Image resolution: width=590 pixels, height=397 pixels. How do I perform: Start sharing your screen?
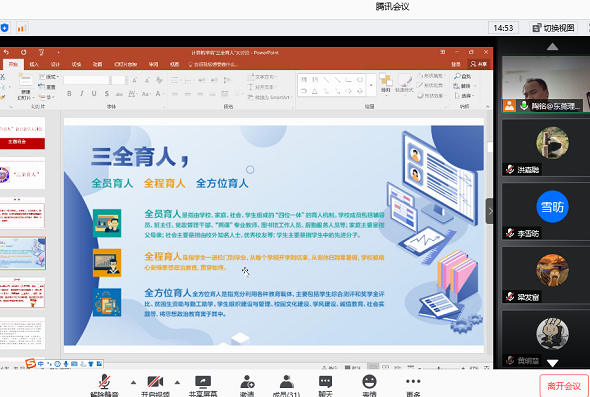point(203,386)
